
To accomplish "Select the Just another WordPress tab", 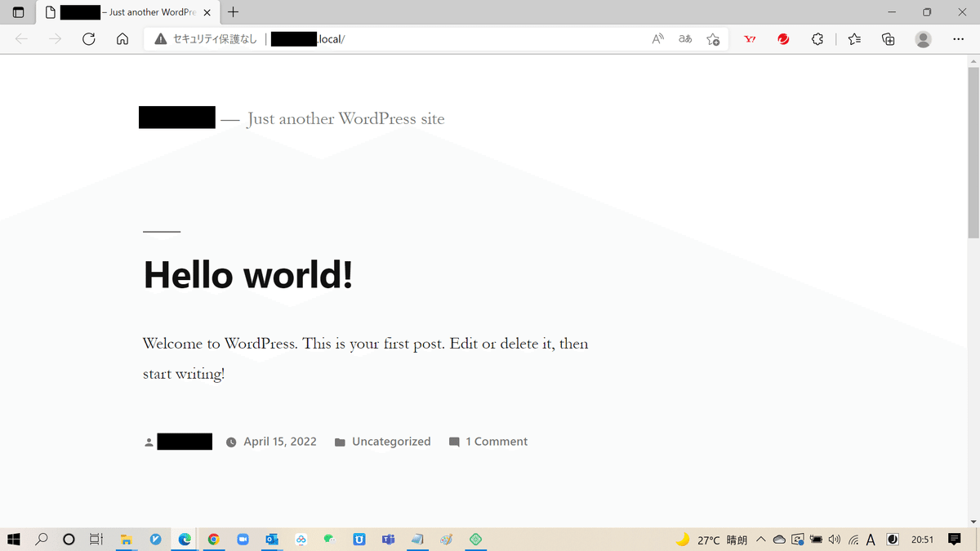I will coord(127,12).
